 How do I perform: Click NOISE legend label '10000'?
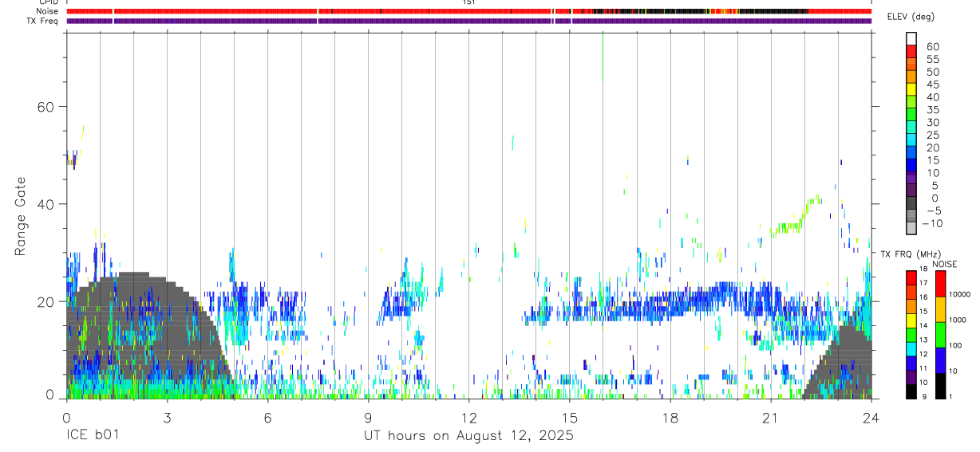click(959, 295)
